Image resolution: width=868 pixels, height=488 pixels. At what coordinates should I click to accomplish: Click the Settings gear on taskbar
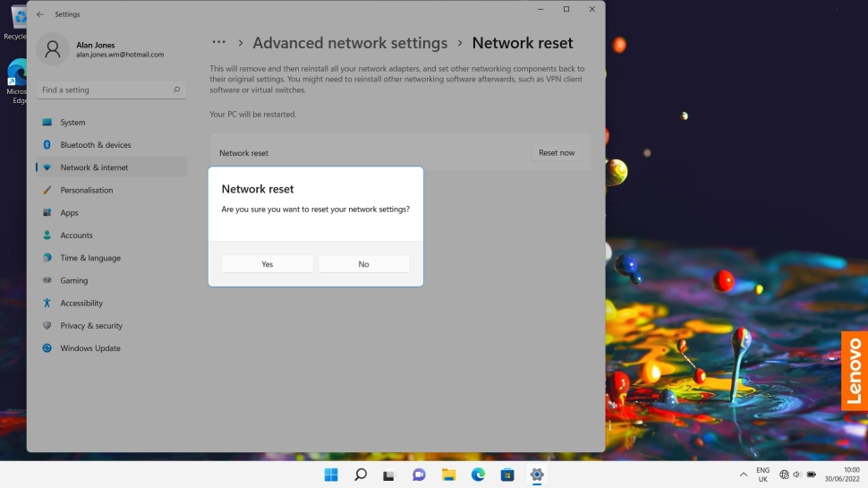click(x=536, y=475)
